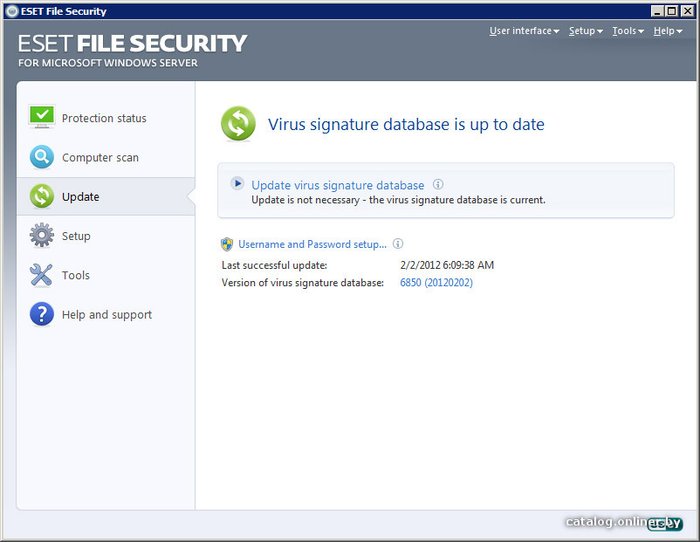Click info icon next to Update virus signature database

pyautogui.click(x=438, y=184)
